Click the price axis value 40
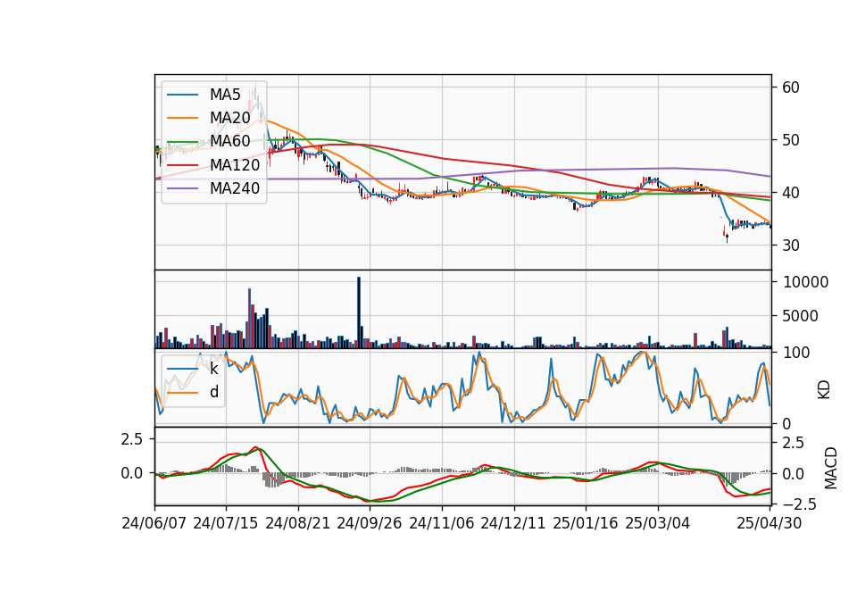 point(790,193)
